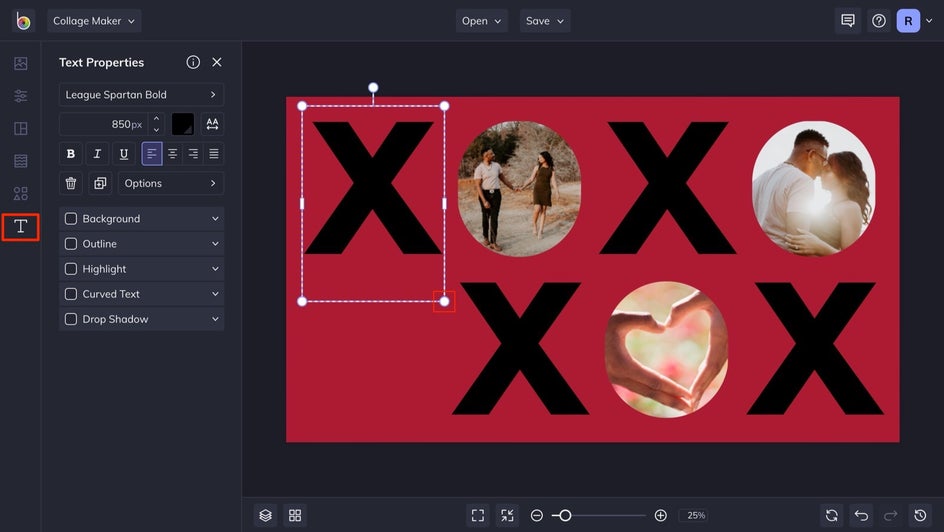Open the Collage Maker dropdown

94,21
